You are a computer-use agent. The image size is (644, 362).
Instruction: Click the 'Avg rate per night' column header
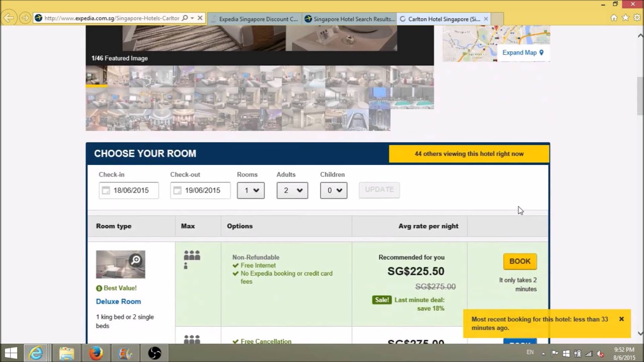pyautogui.click(x=428, y=226)
